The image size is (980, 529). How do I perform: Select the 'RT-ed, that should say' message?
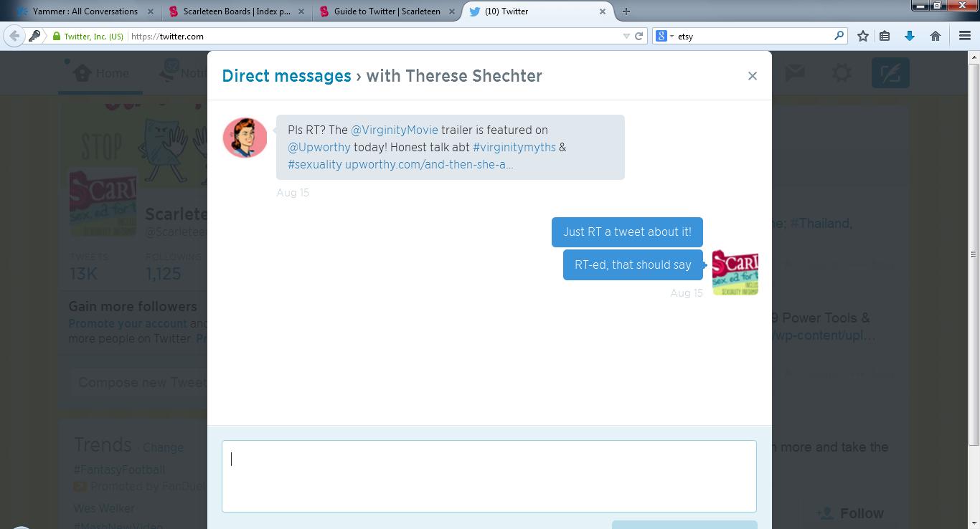click(633, 264)
